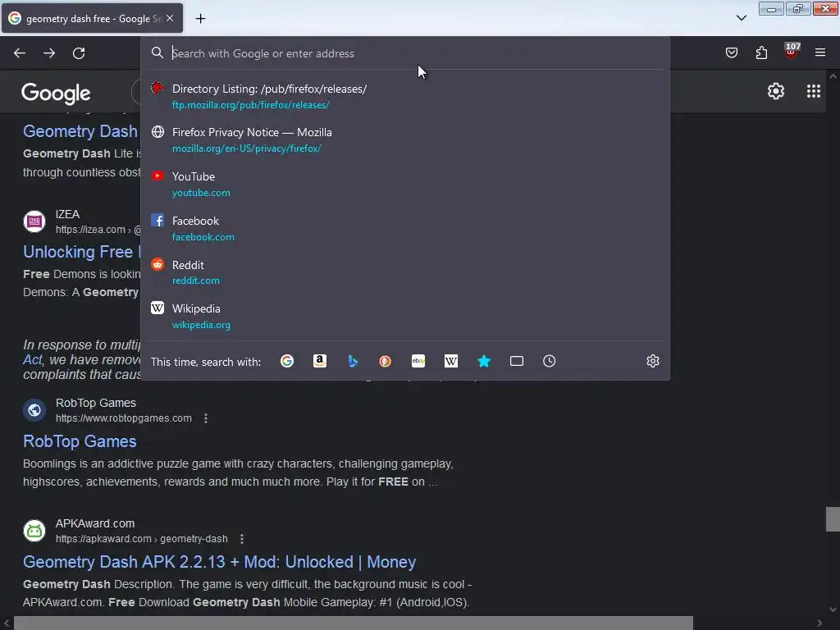Select Firefox Privacy Notice suggestion
This screenshot has height=630, width=840.
[x=405, y=139]
